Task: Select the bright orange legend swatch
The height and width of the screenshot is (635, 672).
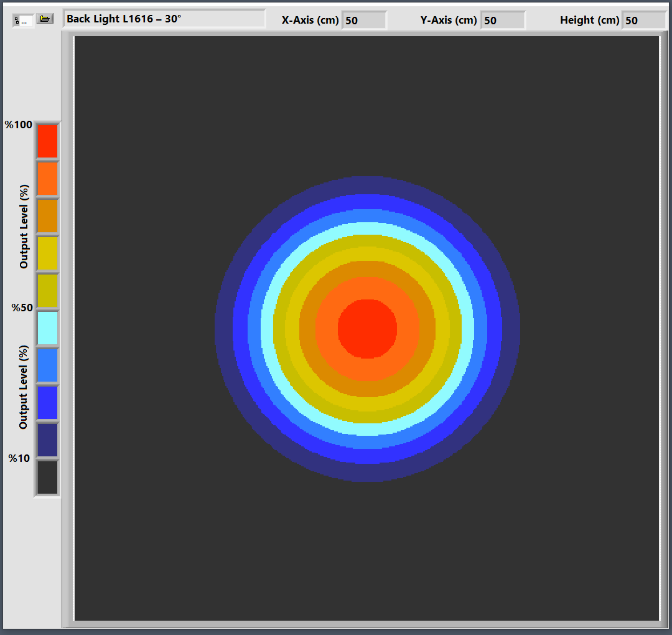Action: pos(47,179)
